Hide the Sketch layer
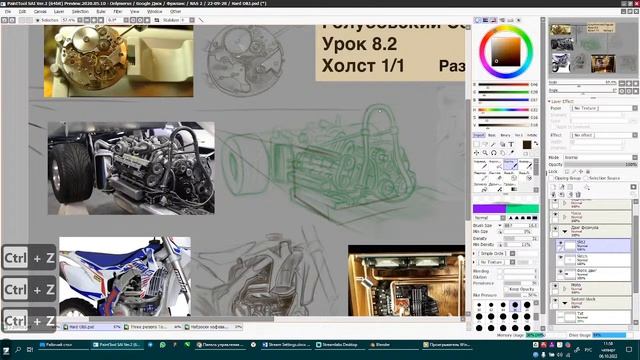This screenshot has width=640, height=360. point(560,258)
